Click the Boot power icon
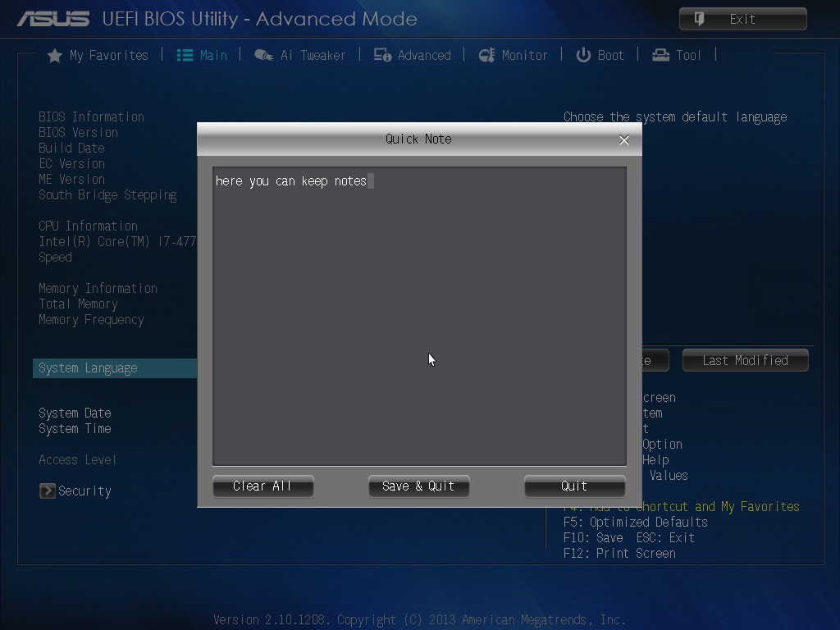840x630 pixels. (583, 55)
